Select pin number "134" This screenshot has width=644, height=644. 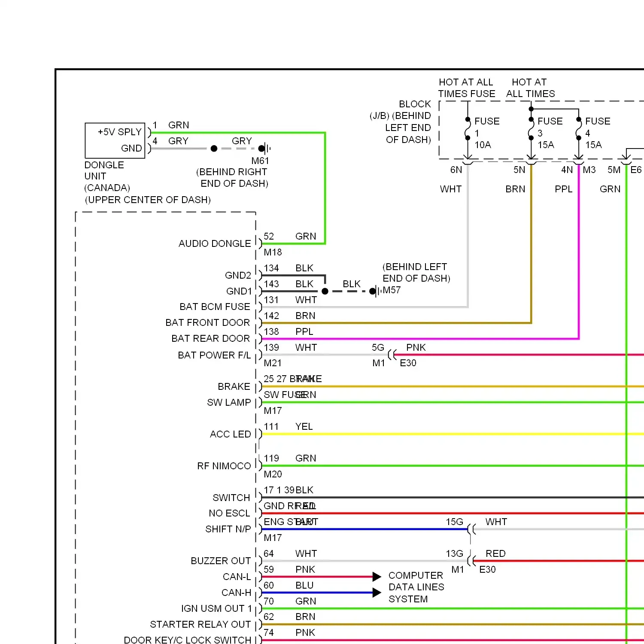(x=271, y=268)
